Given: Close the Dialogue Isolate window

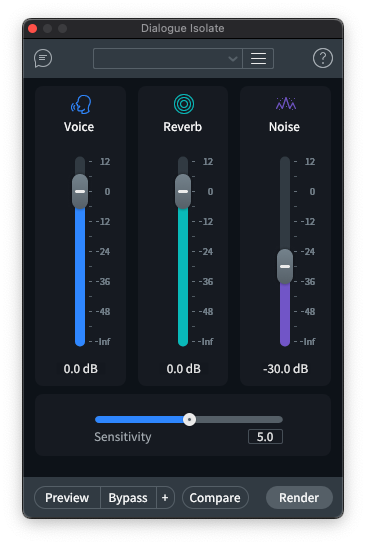Looking at the screenshot, I should tap(33, 29).
